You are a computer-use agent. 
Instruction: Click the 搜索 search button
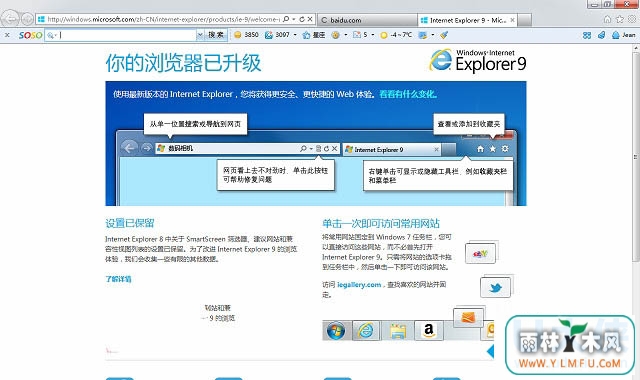click(216, 35)
